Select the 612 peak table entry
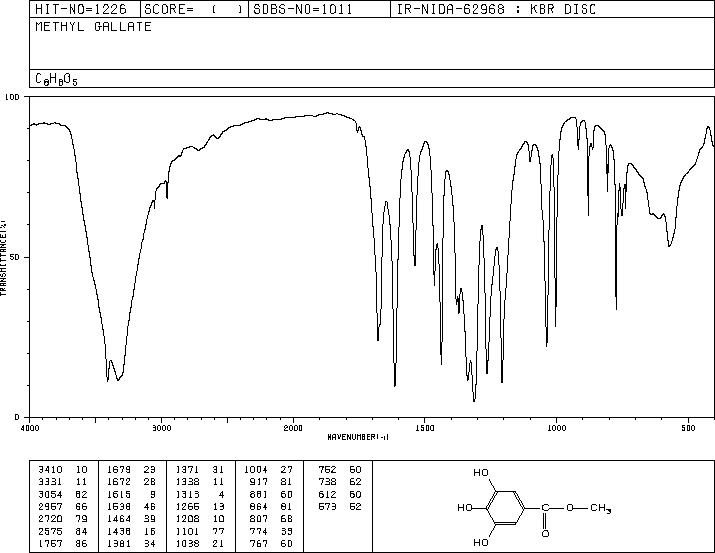Viewport: 715px width, 553px height. [327, 494]
